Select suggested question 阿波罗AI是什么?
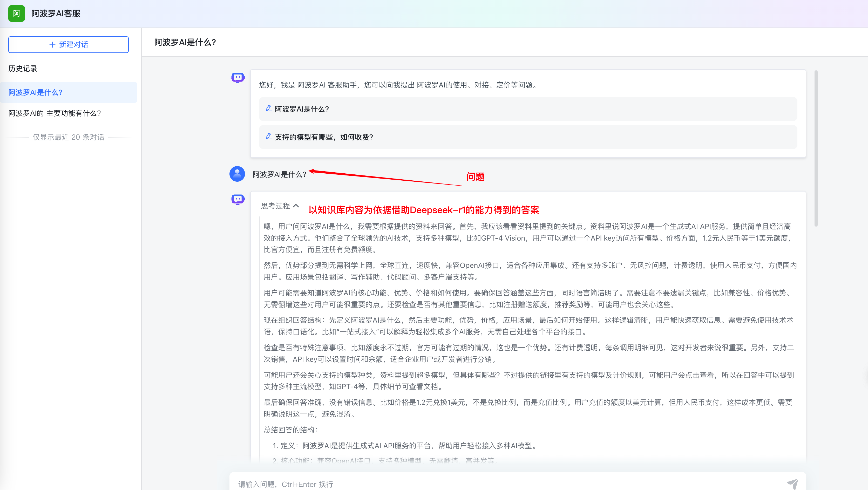868x490 pixels. pyautogui.click(x=302, y=109)
